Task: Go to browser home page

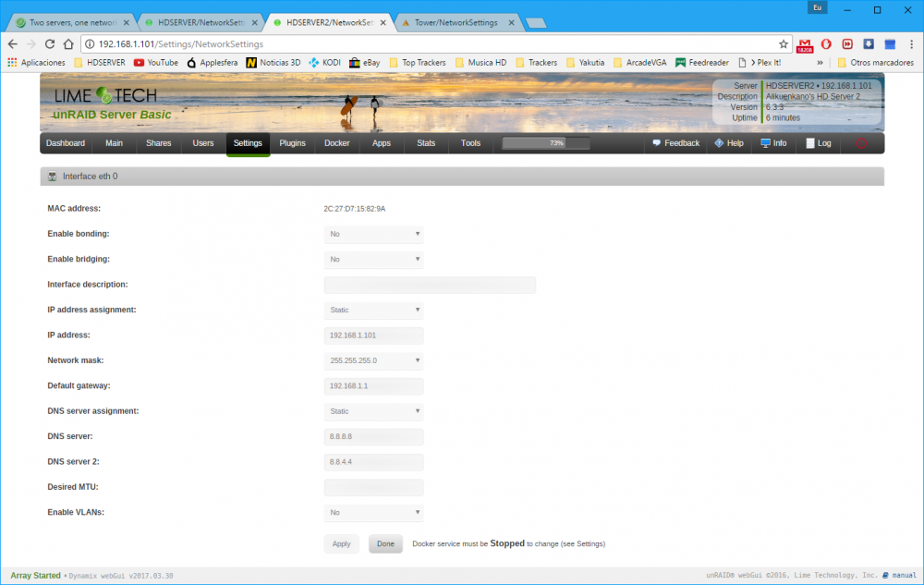Action: tap(68, 44)
